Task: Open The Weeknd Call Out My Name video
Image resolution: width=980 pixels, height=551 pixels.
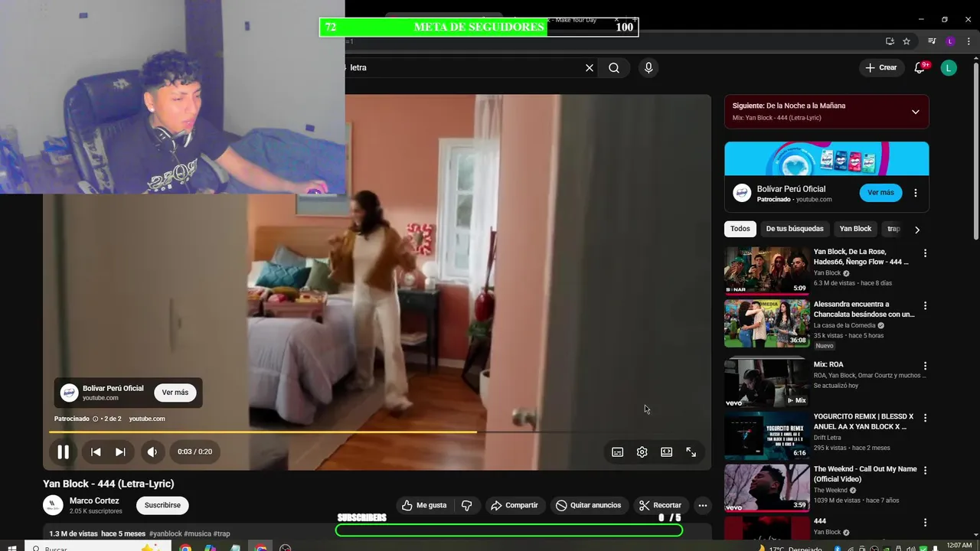Action: pos(766,487)
